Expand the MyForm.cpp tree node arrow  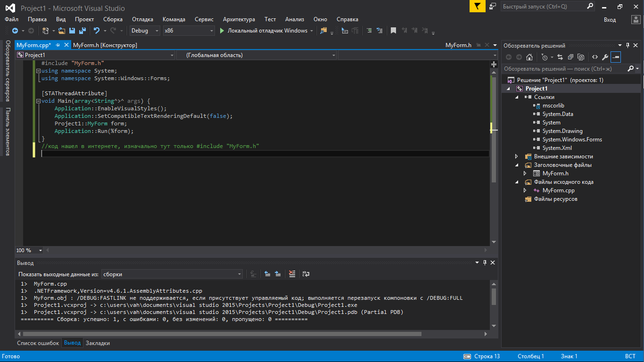(x=525, y=190)
